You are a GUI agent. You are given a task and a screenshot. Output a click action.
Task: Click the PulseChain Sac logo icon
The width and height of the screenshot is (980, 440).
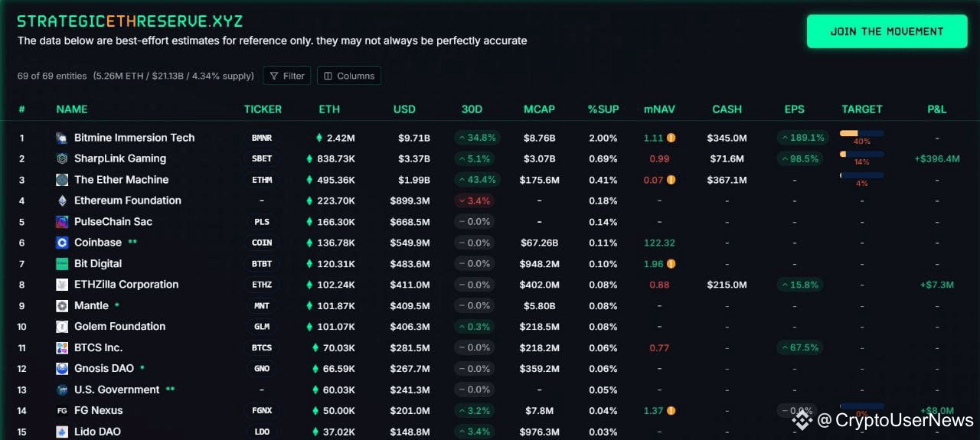coord(62,222)
